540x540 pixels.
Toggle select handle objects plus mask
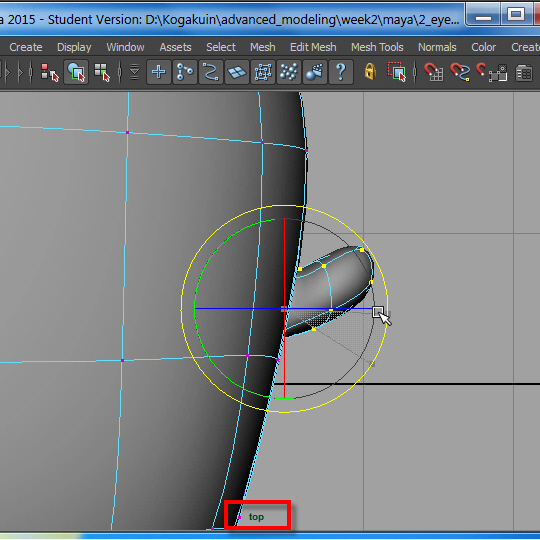(x=159, y=72)
